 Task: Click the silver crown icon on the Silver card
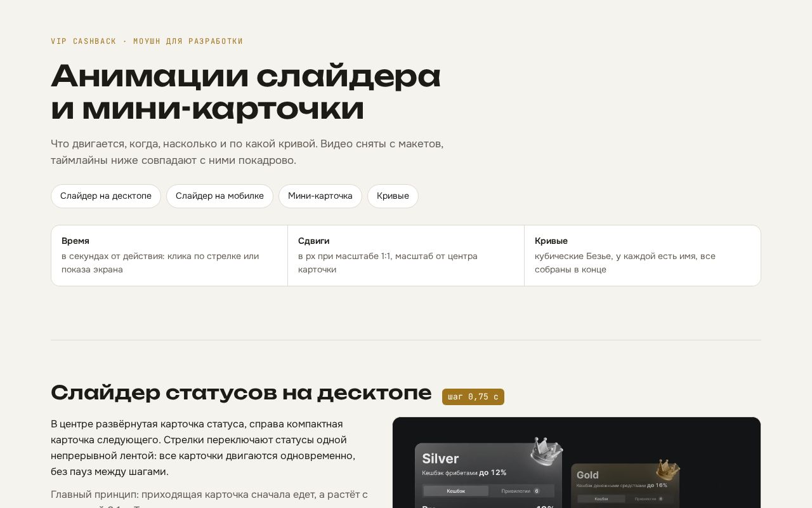[547, 450]
